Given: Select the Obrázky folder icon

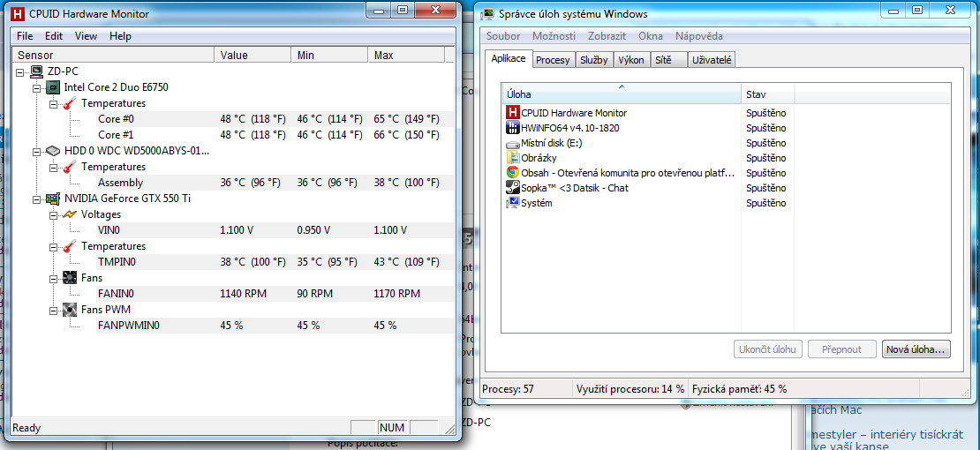Looking at the screenshot, I should pos(512,158).
